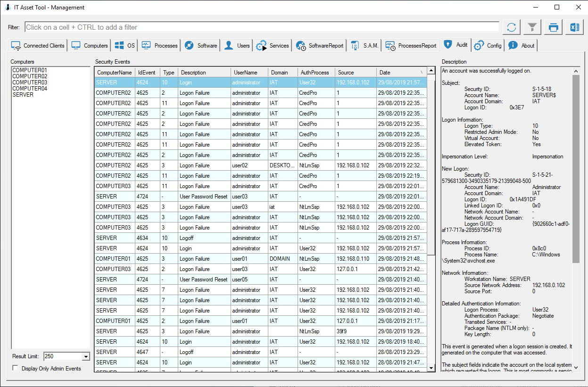Select COMPUTER03 in the Computers list
This screenshot has width=588, height=387.
[30, 82]
